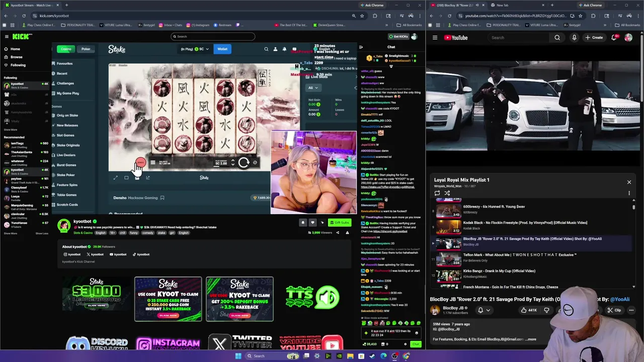Viewport: 644px width, 362px height.
Task: Expand BlocBoy JB subscription bell dropdown
Action: point(484,310)
